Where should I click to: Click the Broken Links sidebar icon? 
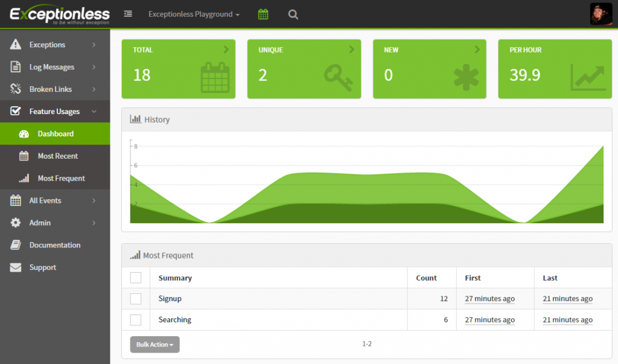click(x=16, y=89)
